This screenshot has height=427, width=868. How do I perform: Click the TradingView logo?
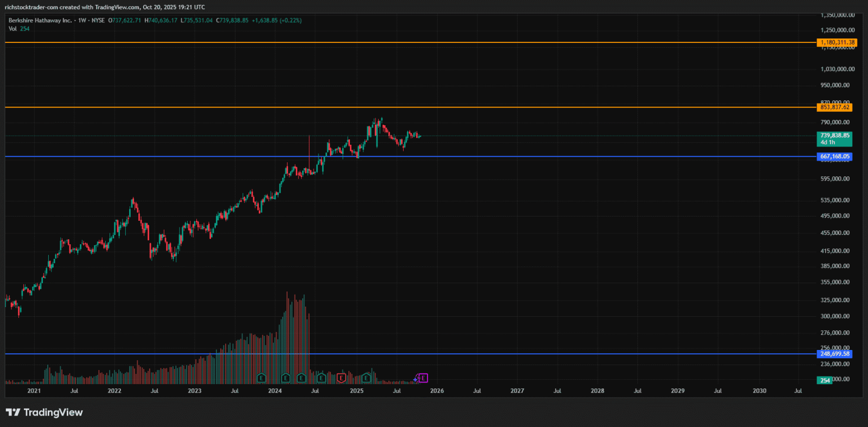44,412
